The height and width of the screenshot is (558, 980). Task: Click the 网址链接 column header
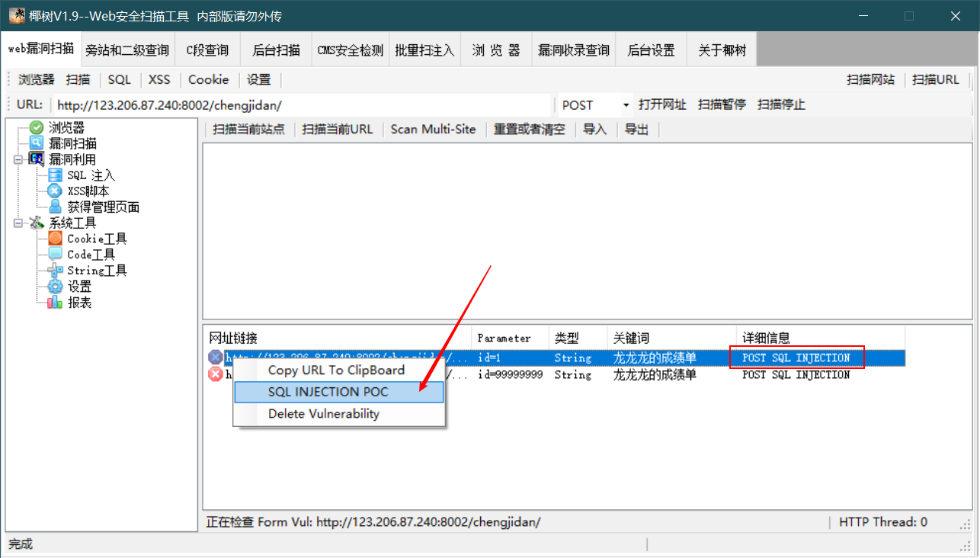[x=337, y=338]
